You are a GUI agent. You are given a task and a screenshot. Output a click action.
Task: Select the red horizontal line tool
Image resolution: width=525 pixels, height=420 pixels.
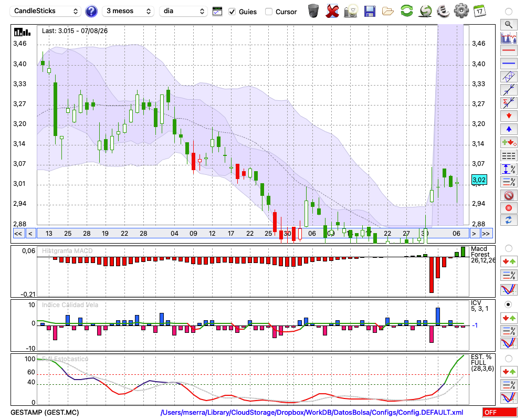click(x=509, y=50)
